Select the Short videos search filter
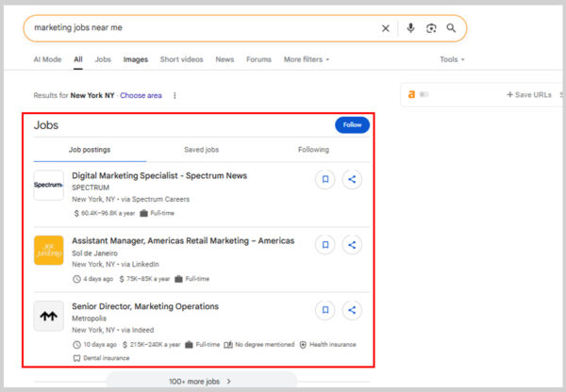The width and height of the screenshot is (566, 392). pos(181,59)
